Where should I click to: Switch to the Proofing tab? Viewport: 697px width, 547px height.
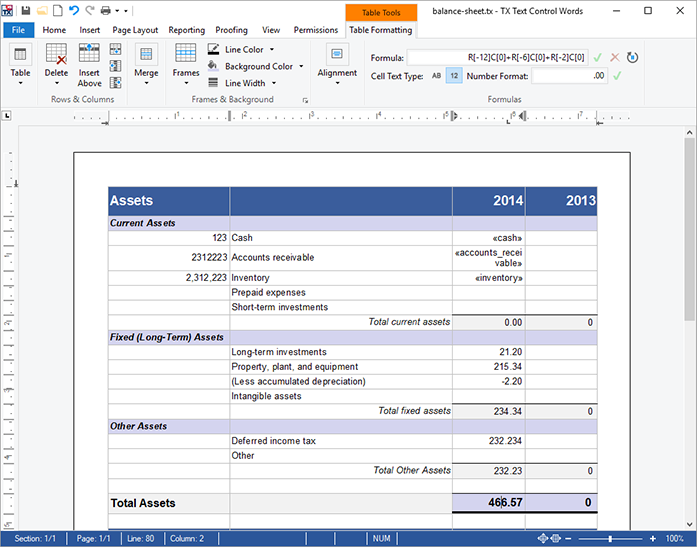coord(232,30)
